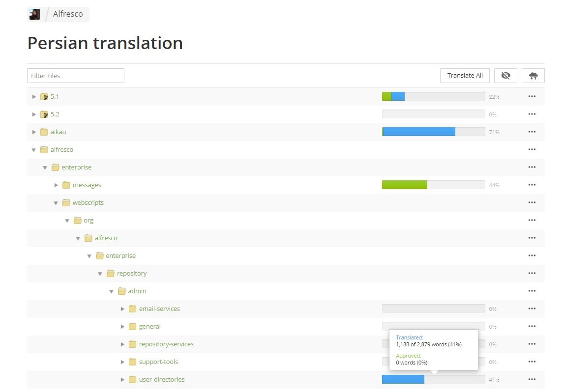564x392 pixels.
Task: Collapse the webscripts folder
Action: tap(56, 203)
